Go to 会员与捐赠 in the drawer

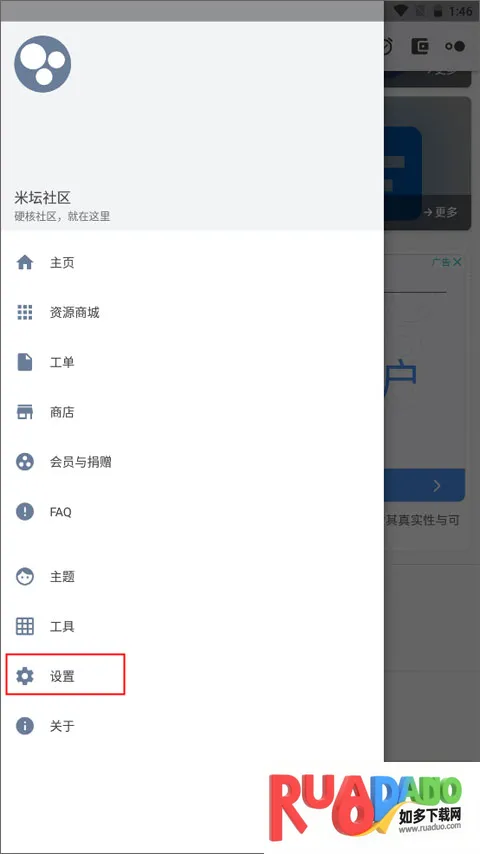pos(192,462)
